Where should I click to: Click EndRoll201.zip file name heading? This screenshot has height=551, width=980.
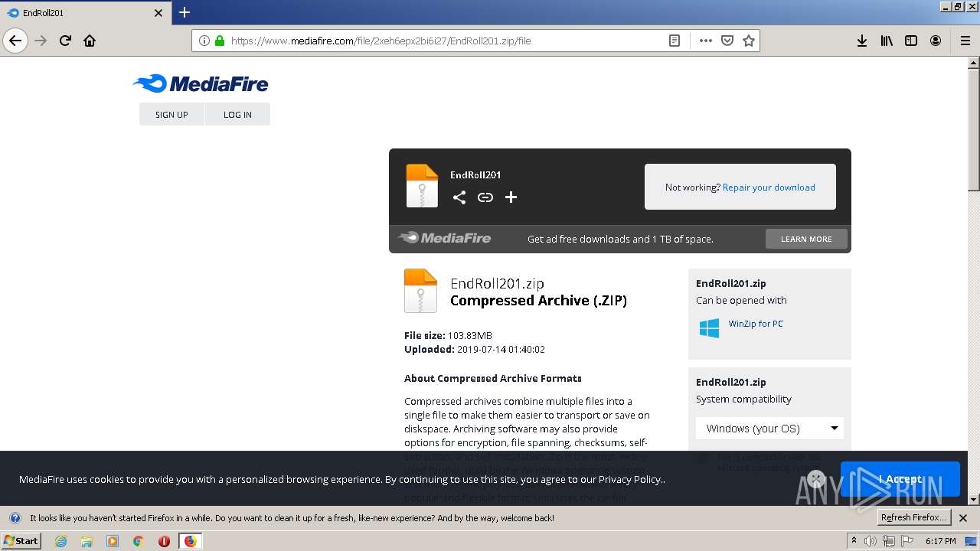tap(497, 283)
